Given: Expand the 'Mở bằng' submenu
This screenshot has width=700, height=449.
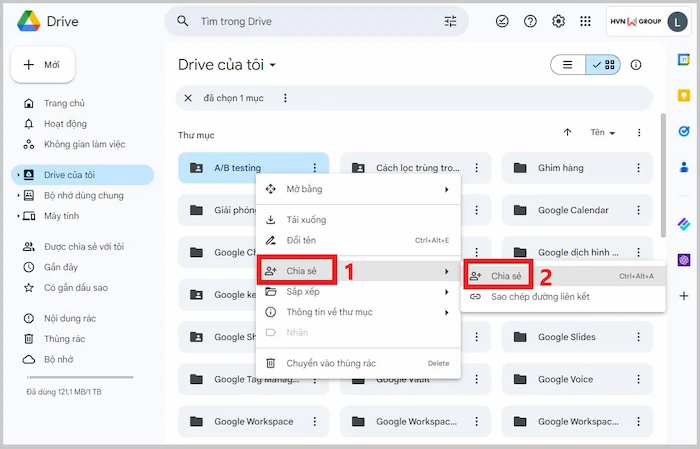Looking at the screenshot, I should (x=358, y=189).
